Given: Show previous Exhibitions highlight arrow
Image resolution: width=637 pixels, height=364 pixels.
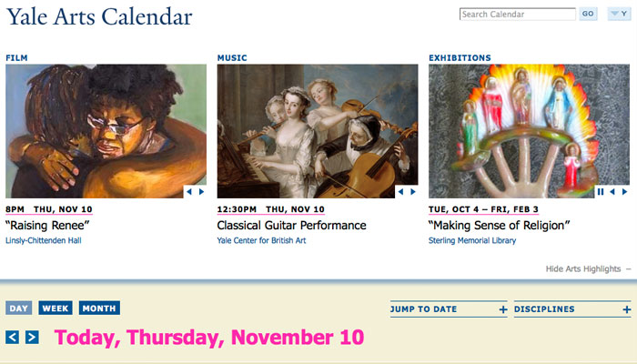Looking at the screenshot, I should [x=612, y=192].
